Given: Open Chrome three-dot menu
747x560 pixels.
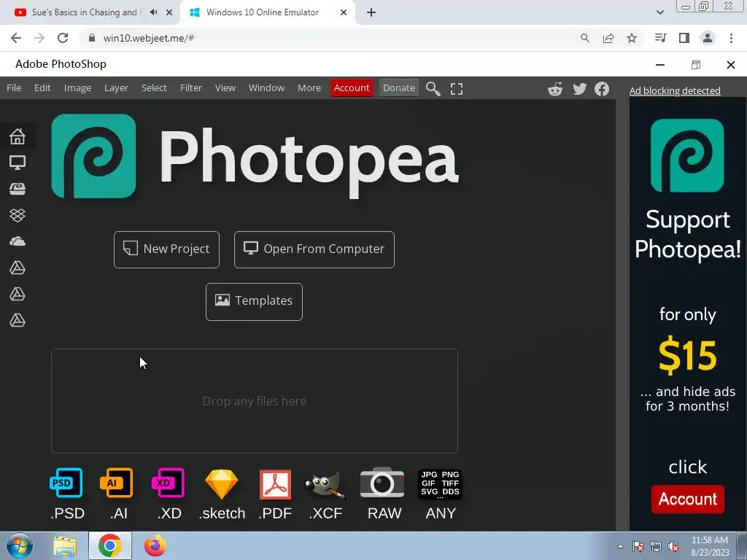Looking at the screenshot, I should click(x=731, y=38).
